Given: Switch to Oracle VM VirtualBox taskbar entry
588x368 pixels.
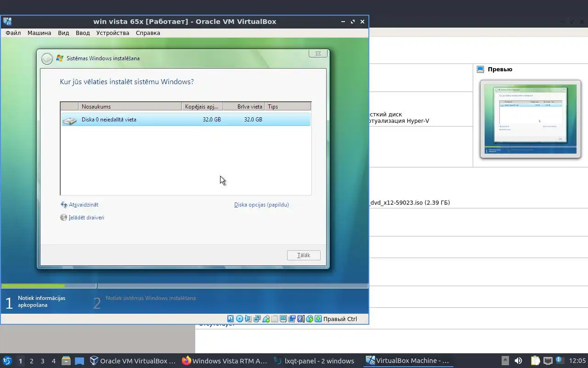Looking at the screenshot, I should (133, 361).
